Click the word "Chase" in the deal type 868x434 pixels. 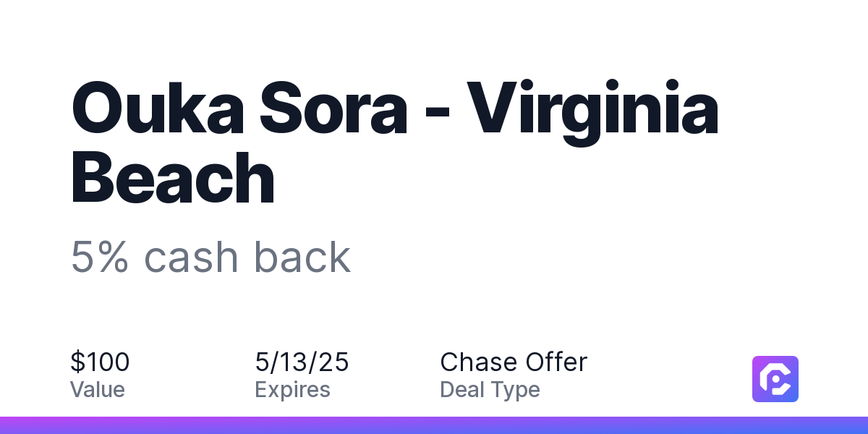point(479,362)
